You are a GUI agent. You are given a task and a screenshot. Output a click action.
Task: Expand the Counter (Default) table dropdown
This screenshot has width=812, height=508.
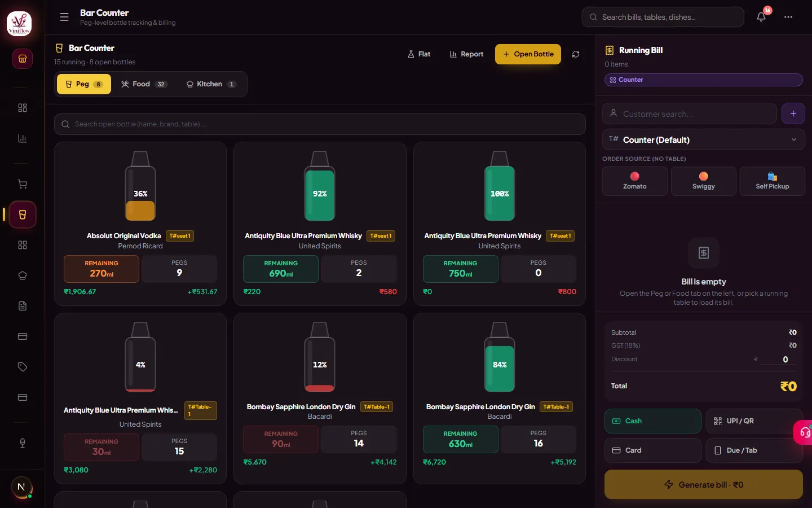coord(704,139)
